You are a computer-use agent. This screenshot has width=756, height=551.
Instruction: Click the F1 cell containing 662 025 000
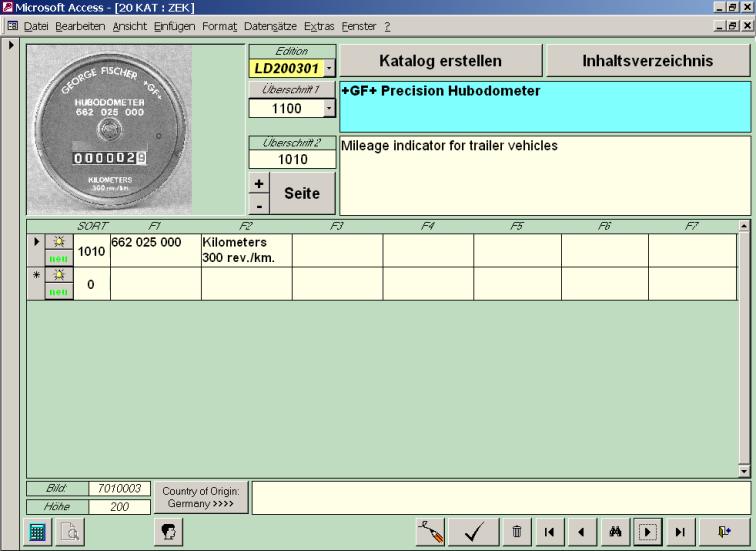coord(155,250)
